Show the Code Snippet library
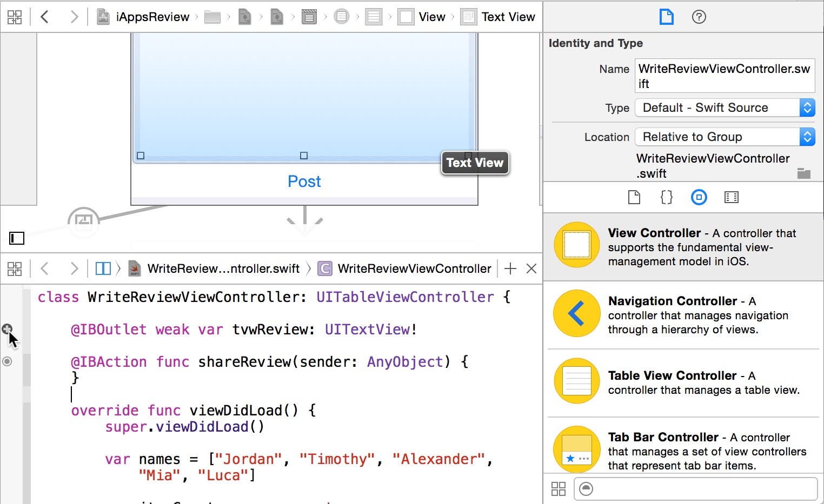The width and height of the screenshot is (824, 504). click(666, 198)
